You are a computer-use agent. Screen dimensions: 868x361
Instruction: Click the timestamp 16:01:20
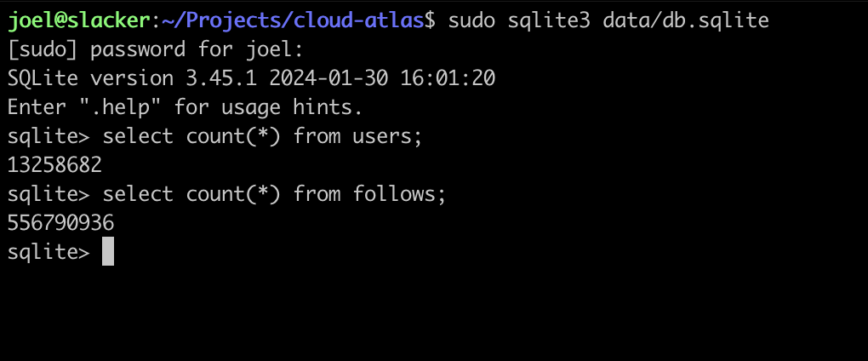(x=448, y=78)
